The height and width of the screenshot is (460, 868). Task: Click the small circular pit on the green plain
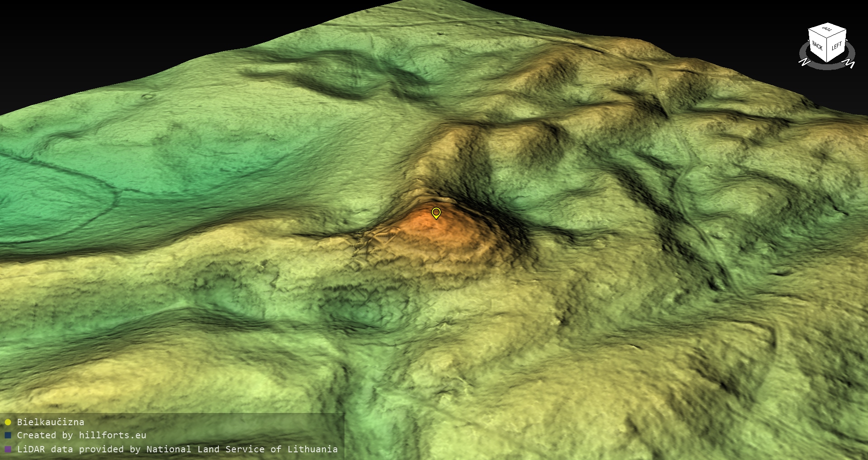pos(148,96)
